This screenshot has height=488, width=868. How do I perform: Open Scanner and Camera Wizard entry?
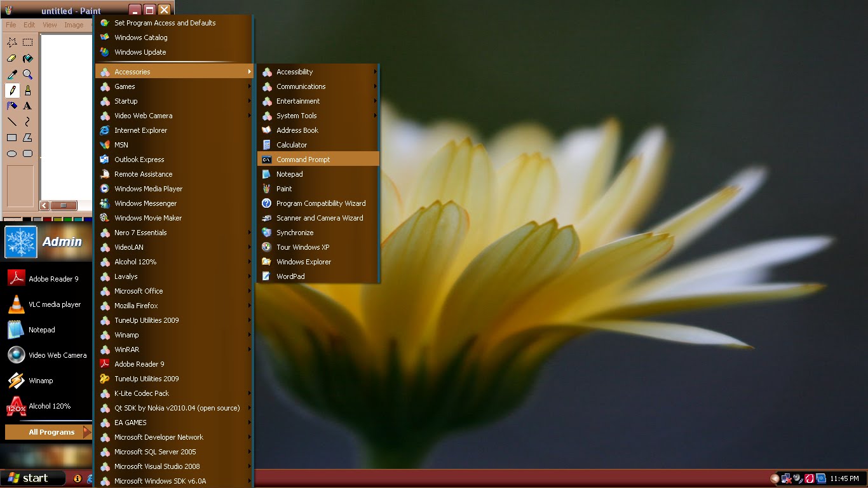click(318, 218)
